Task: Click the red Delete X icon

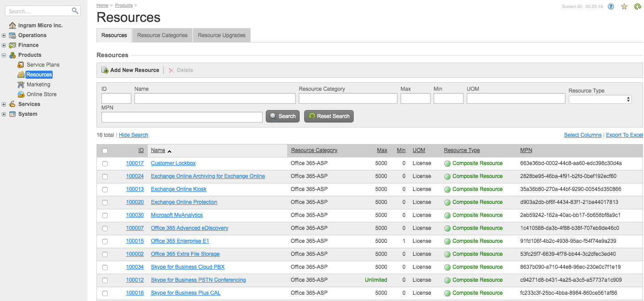Action: (x=171, y=70)
